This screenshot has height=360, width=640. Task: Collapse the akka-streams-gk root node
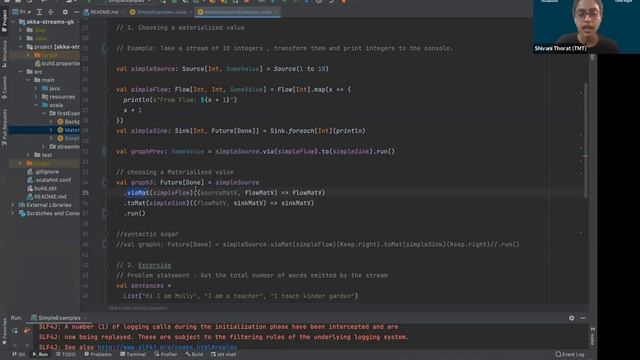click(14, 22)
